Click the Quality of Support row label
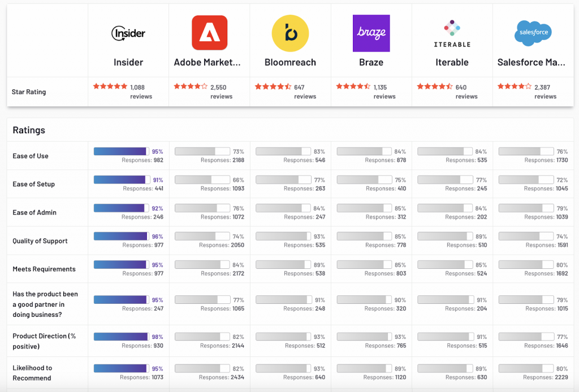Image resolution: width=579 pixels, height=392 pixels. click(x=40, y=241)
